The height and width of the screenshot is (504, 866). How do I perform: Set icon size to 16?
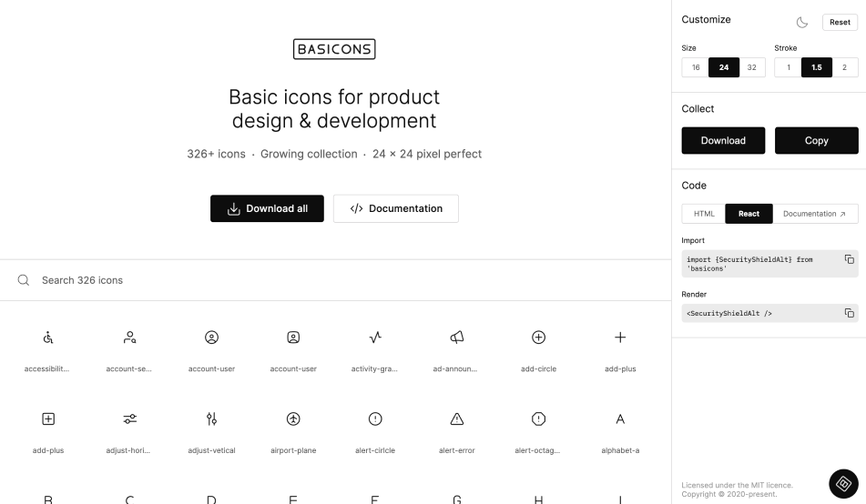click(x=696, y=68)
